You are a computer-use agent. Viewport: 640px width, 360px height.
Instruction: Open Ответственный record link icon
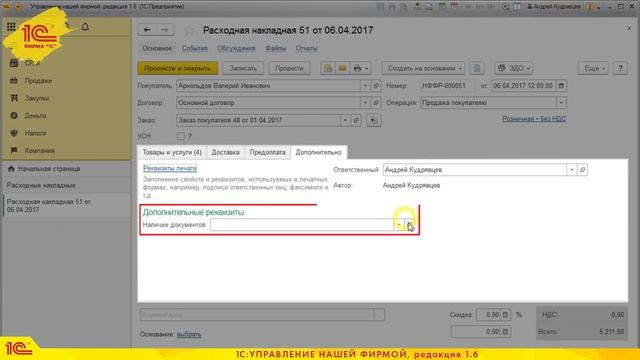pyautogui.click(x=582, y=170)
